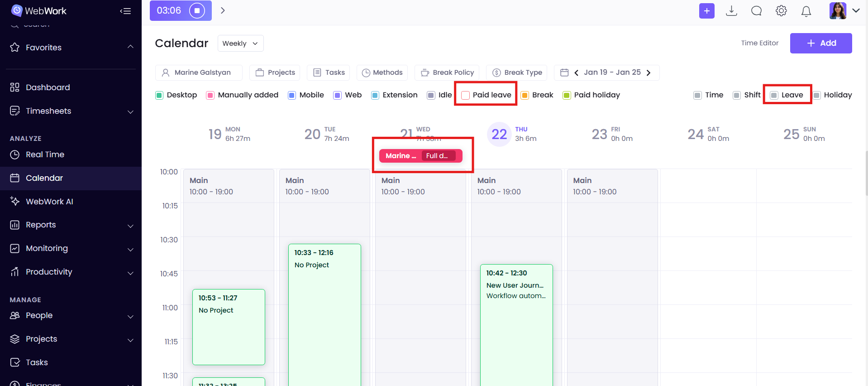Toggle the orange Break color checkbox

(x=525, y=95)
